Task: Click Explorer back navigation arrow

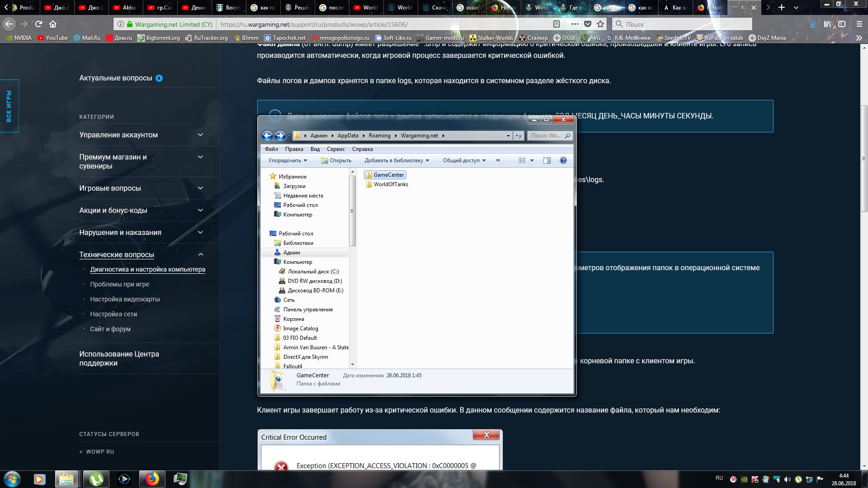Action: click(x=267, y=136)
